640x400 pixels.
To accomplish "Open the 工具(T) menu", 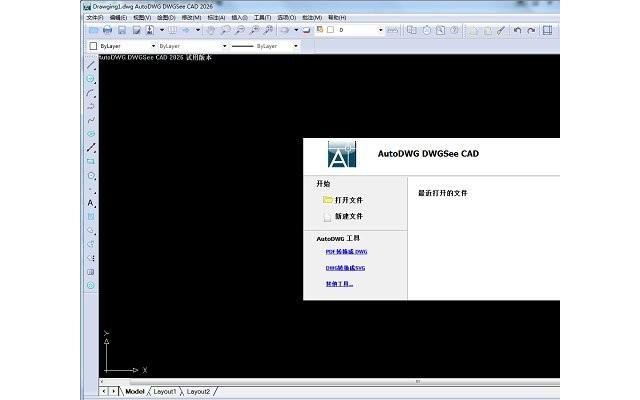I will point(262,18).
